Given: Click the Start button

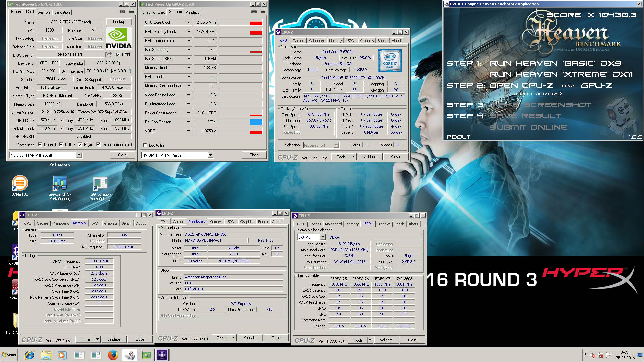Looking at the screenshot, I should [x=9, y=355].
